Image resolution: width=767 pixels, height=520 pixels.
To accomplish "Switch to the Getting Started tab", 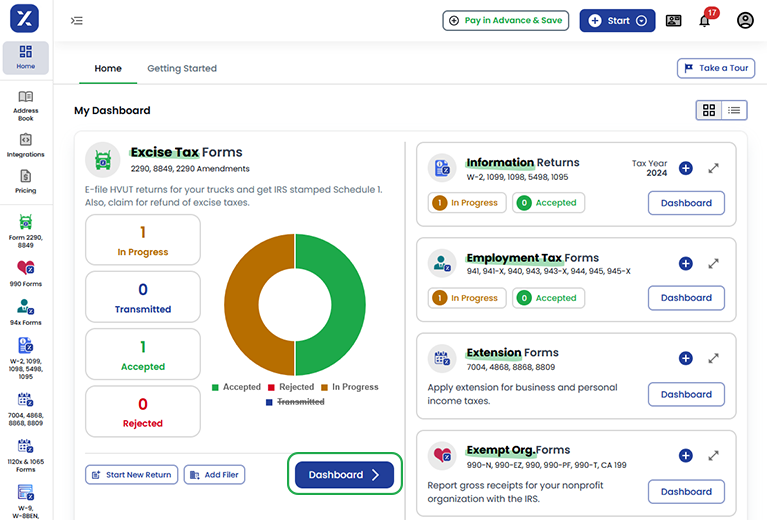I will click(182, 69).
